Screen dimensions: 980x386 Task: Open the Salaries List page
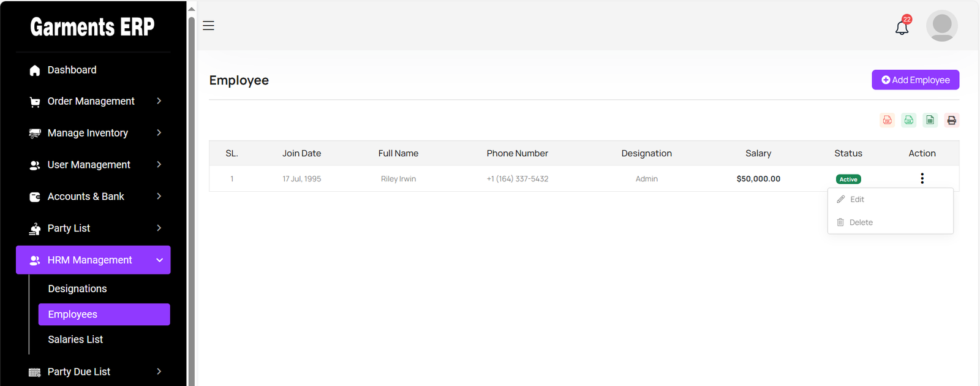click(x=75, y=339)
